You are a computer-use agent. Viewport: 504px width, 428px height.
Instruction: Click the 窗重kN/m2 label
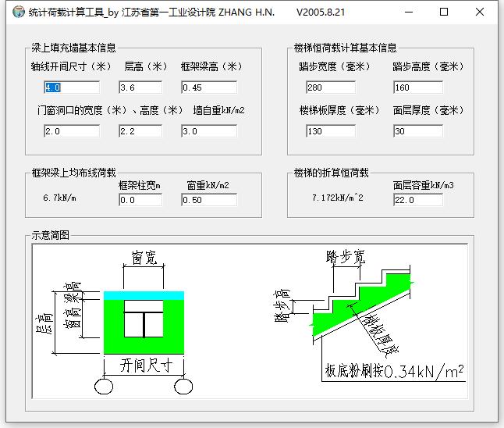pyautogui.click(x=208, y=185)
